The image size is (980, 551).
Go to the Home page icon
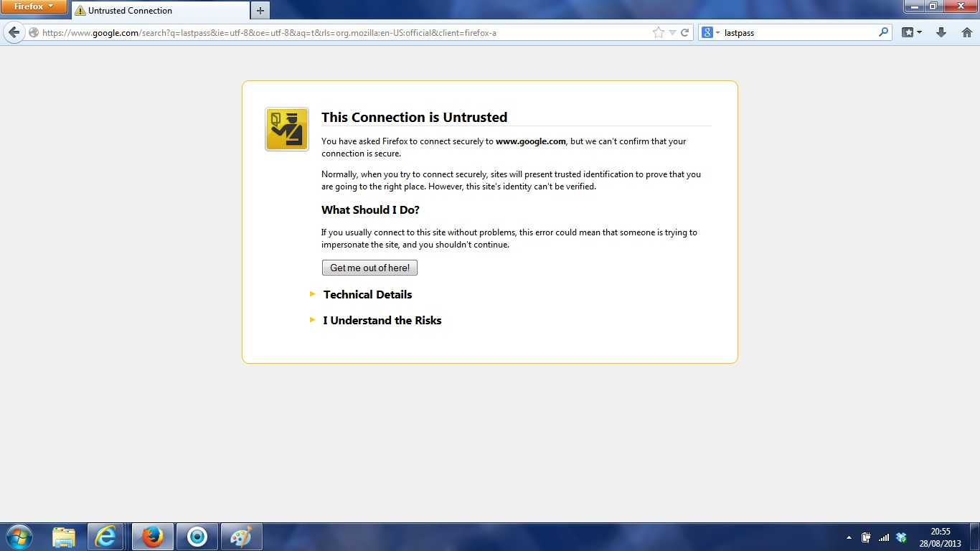click(x=966, y=32)
